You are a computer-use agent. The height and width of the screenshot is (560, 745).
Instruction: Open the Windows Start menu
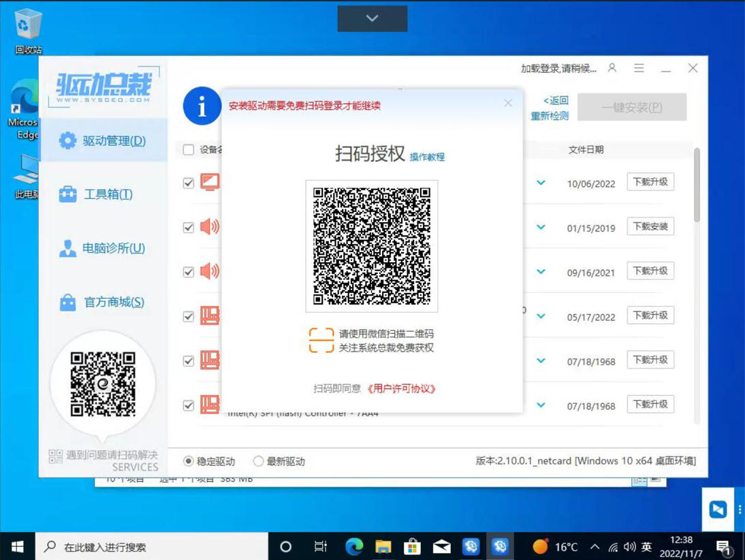17,546
